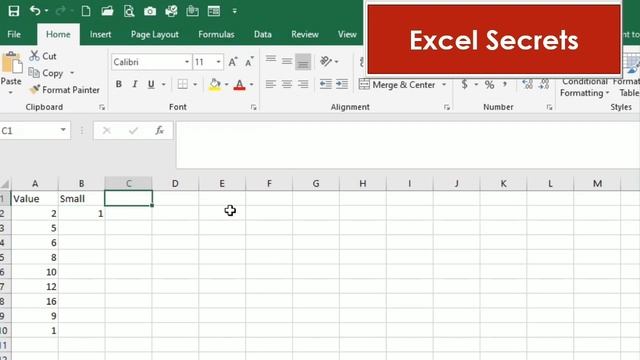Viewport: 640px width, 360px height.
Task: Click the Orientation text angle icon
Action: click(x=326, y=61)
